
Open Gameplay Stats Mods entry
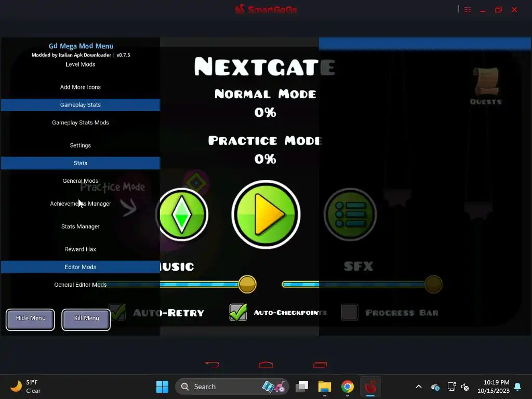pyautogui.click(x=81, y=123)
